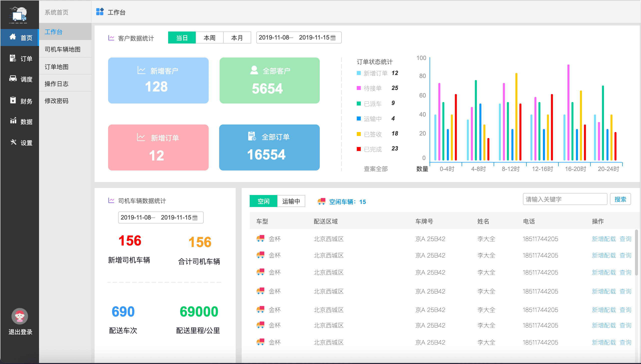Open 司机车辆地图 menu item
Screen dimensions: 641x364
63,49
